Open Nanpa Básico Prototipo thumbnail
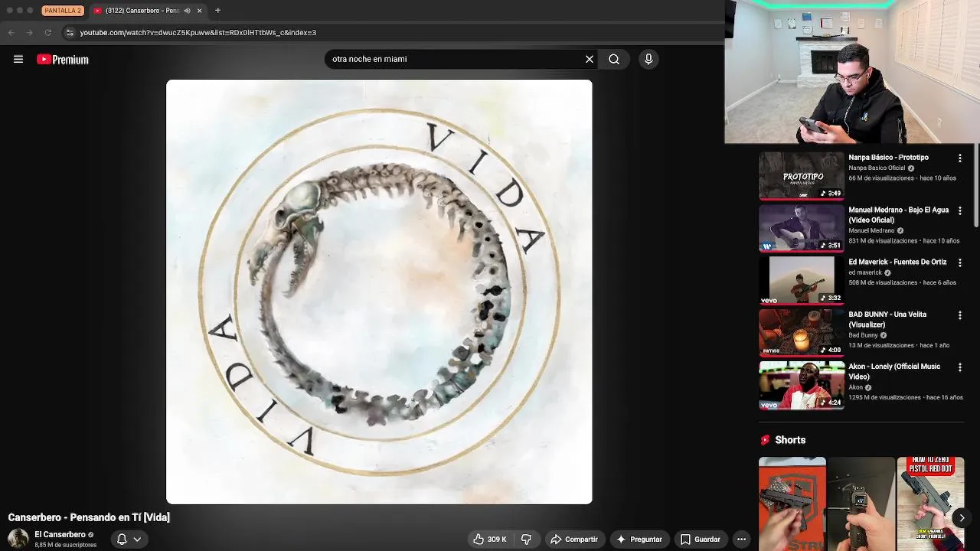 tap(802, 175)
